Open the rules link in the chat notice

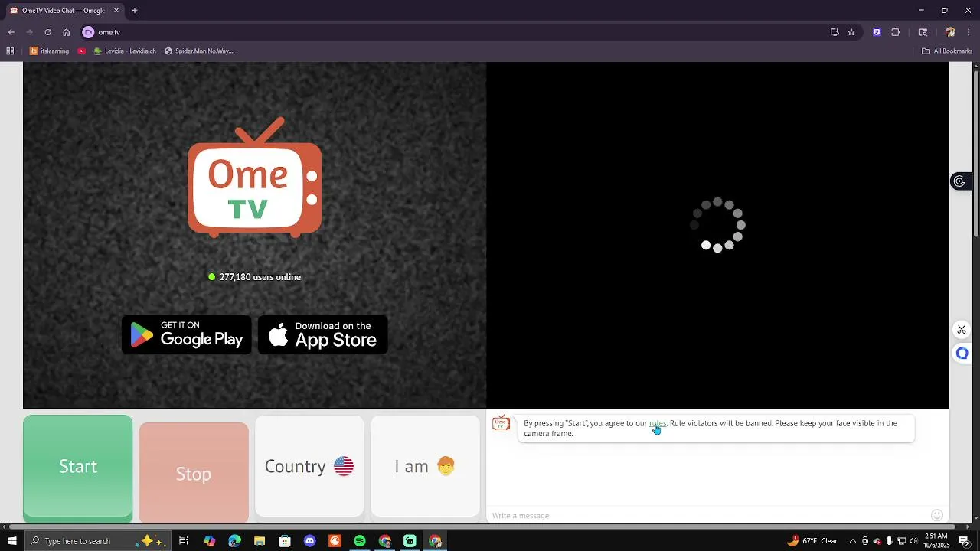coord(658,423)
